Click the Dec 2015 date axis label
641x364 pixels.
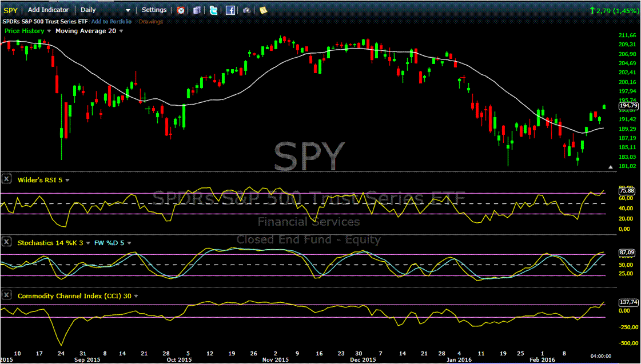tap(364, 360)
